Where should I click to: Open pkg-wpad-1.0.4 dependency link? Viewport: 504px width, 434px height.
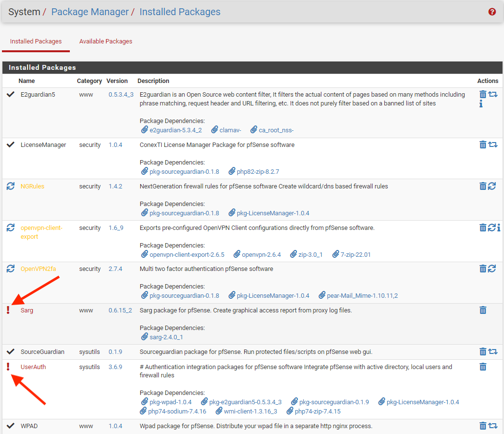click(170, 402)
